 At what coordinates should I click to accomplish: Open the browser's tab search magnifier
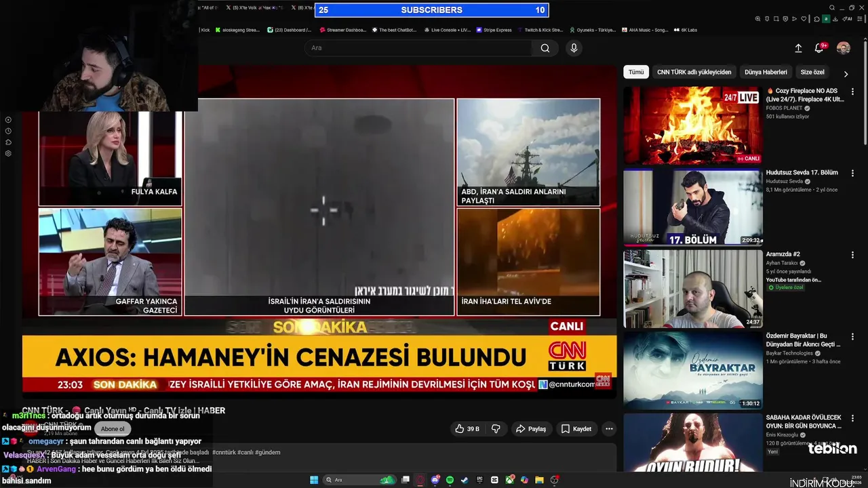click(832, 7)
